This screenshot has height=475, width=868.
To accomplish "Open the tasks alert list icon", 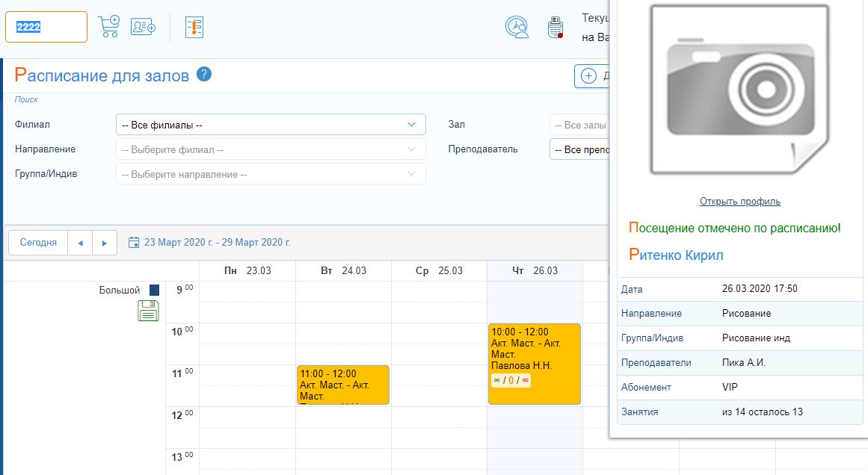I will (194, 27).
